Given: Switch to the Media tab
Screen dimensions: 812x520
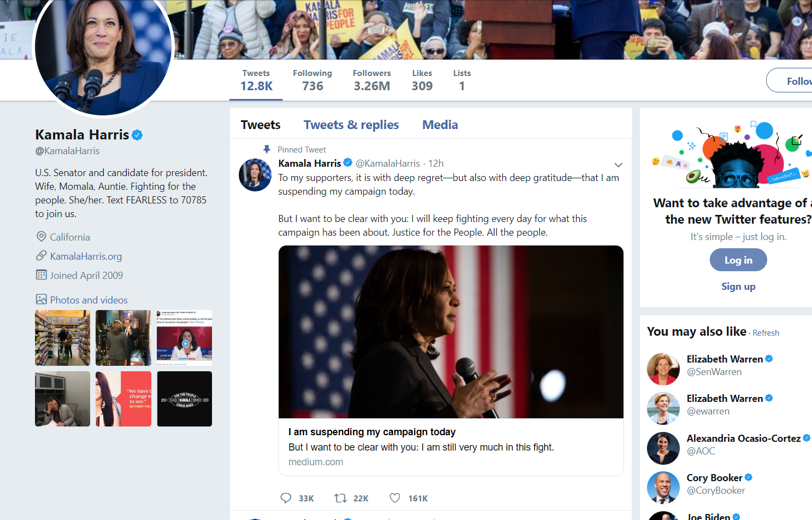Looking at the screenshot, I should (x=440, y=125).
